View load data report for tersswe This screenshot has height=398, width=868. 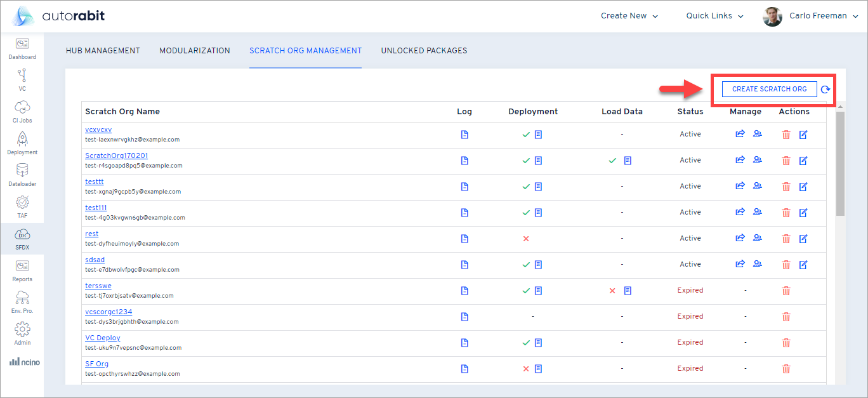click(628, 291)
